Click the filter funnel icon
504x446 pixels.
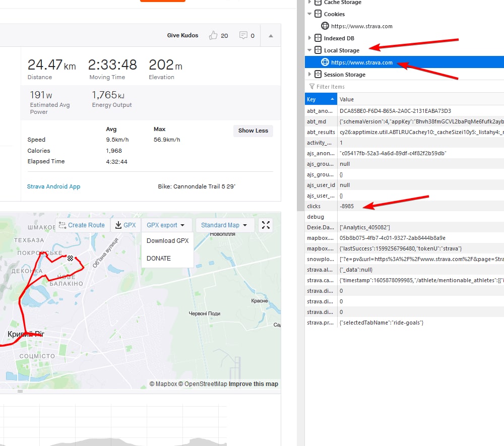pyautogui.click(x=311, y=87)
